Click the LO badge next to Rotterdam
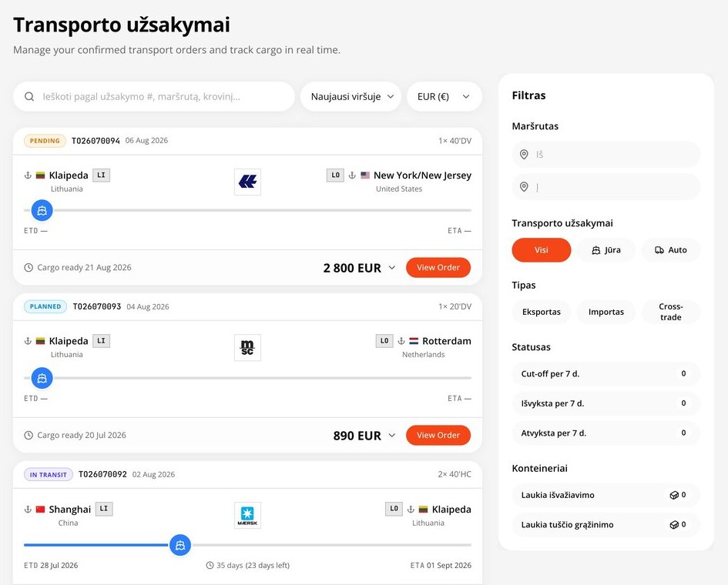728x585 pixels. 384,341
